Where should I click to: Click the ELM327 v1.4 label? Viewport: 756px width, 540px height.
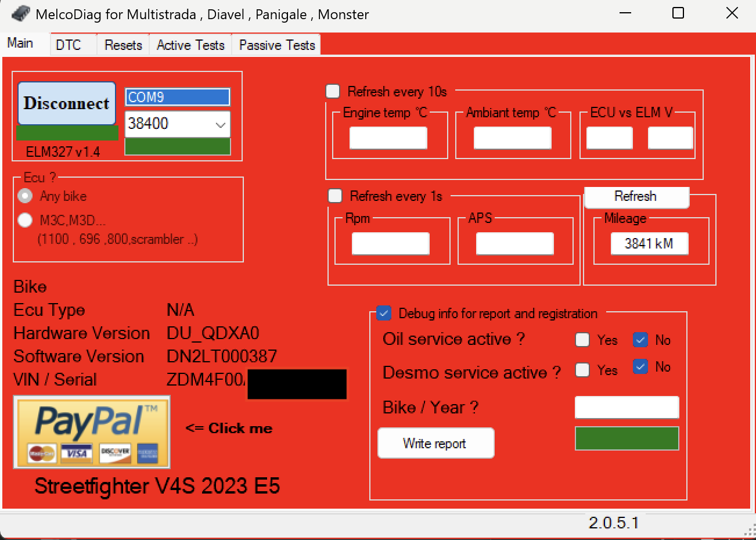coord(63,152)
